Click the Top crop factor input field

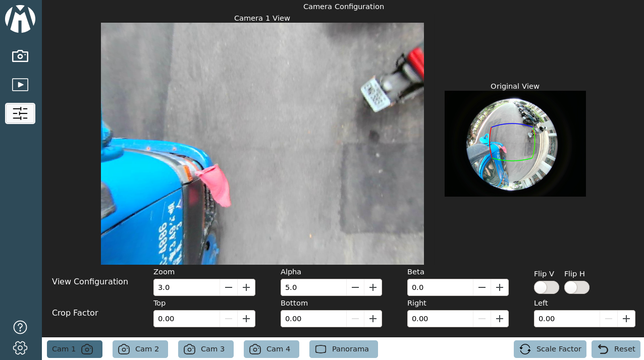pos(186,319)
